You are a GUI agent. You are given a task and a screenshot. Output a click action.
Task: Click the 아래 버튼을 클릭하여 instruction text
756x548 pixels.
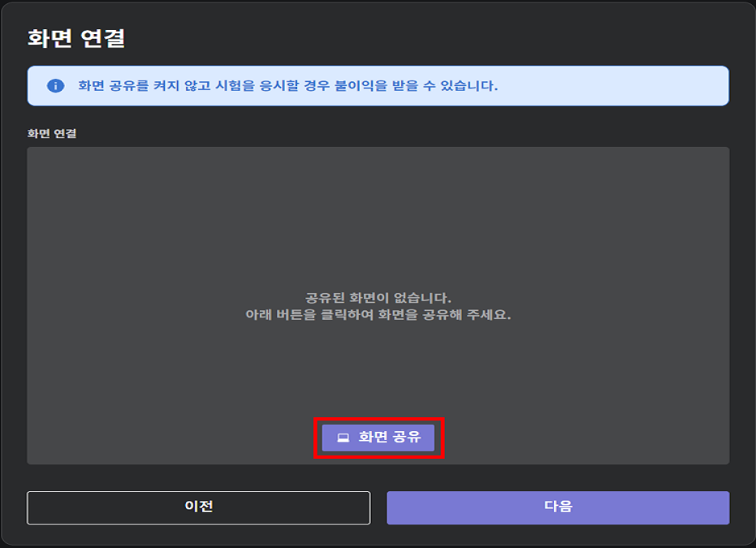click(309, 315)
